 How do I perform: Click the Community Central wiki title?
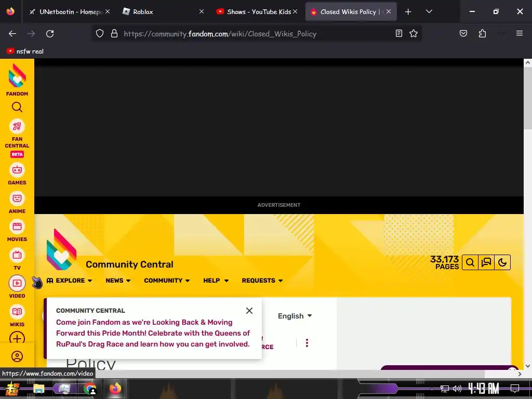click(x=129, y=264)
